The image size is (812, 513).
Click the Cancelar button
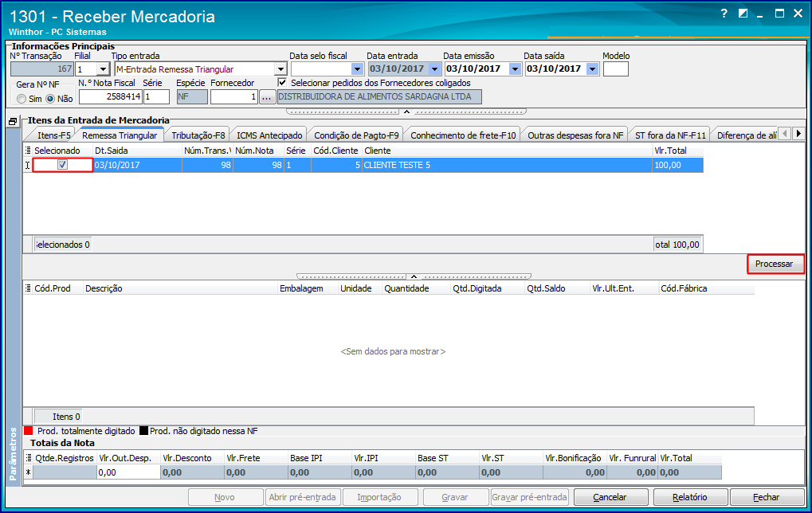click(x=610, y=497)
